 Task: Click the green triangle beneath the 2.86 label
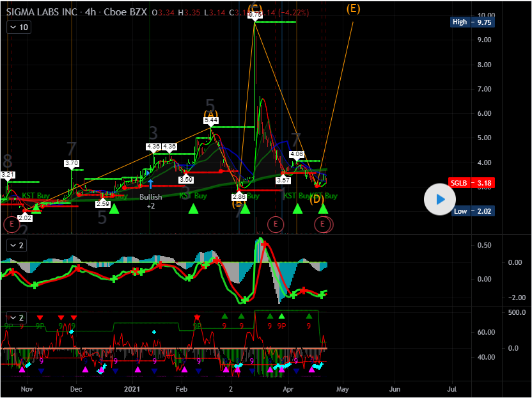[x=245, y=209]
